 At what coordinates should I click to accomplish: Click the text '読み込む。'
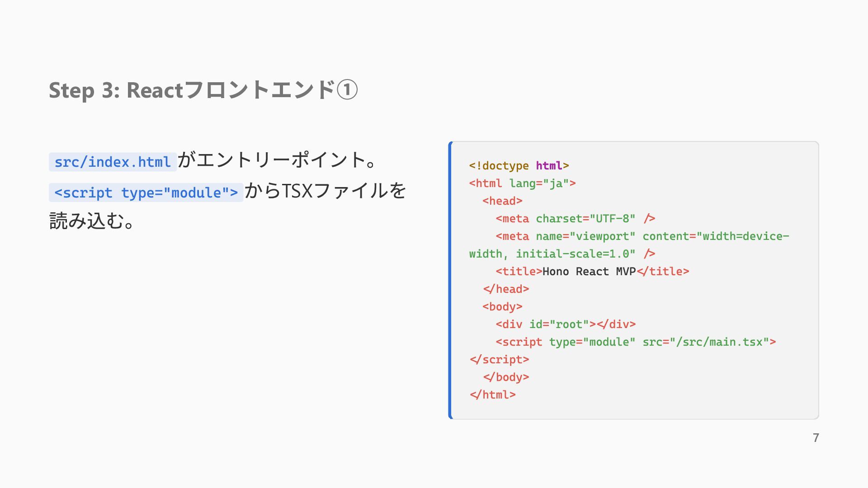(92, 221)
